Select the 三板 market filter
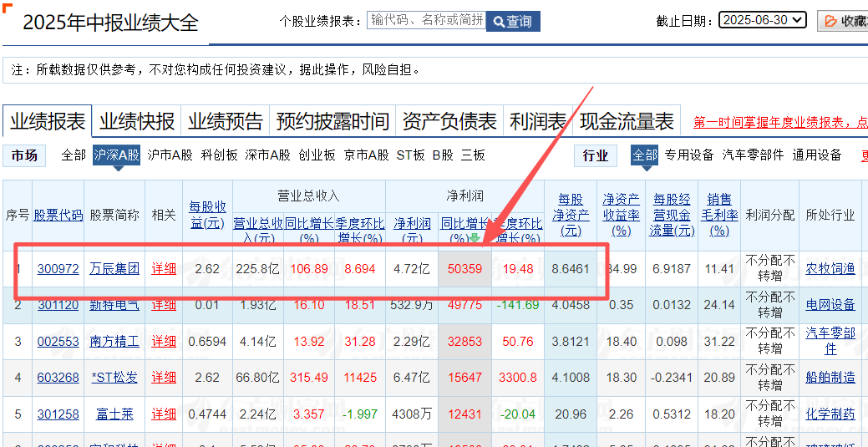Viewport: 868px width, 447px height. coord(473,155)
